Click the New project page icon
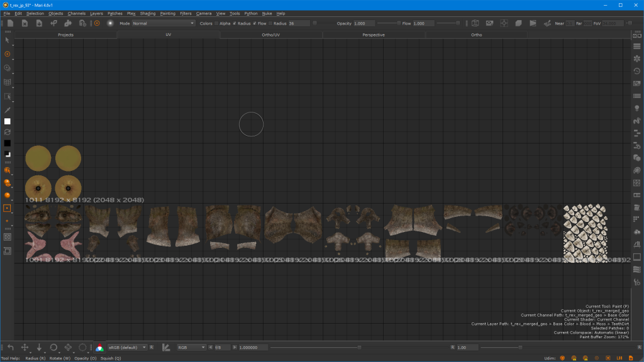This screenshot has width=644, height=362. (10, 23)
